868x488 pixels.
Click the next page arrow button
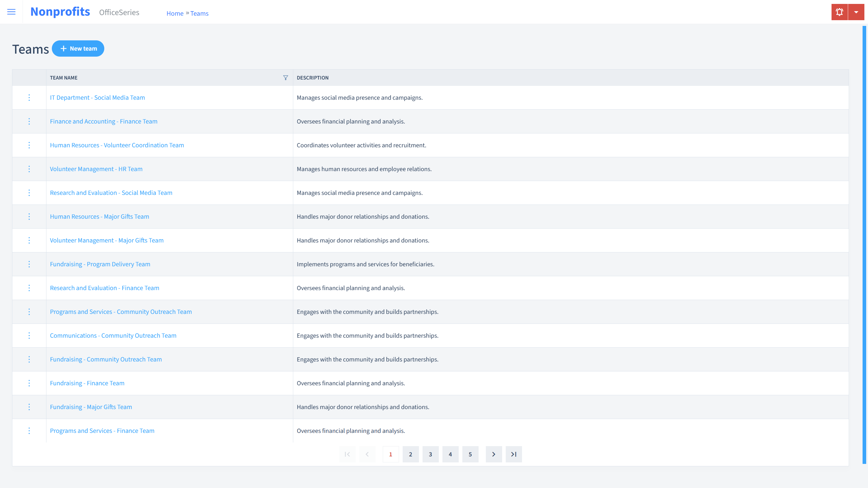(x=494, y=454)
